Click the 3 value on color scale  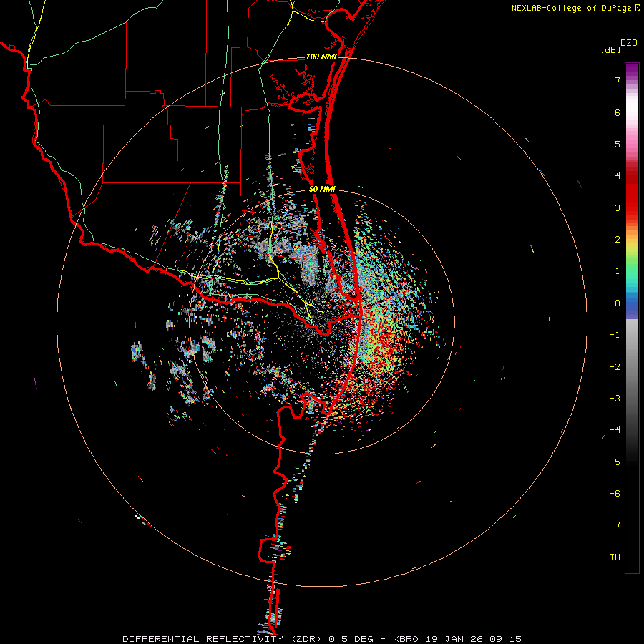pos(618,208)
